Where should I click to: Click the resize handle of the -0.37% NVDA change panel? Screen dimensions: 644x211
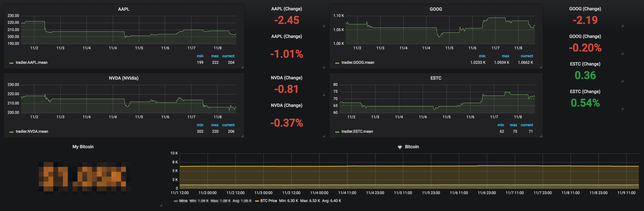point(324,136)
